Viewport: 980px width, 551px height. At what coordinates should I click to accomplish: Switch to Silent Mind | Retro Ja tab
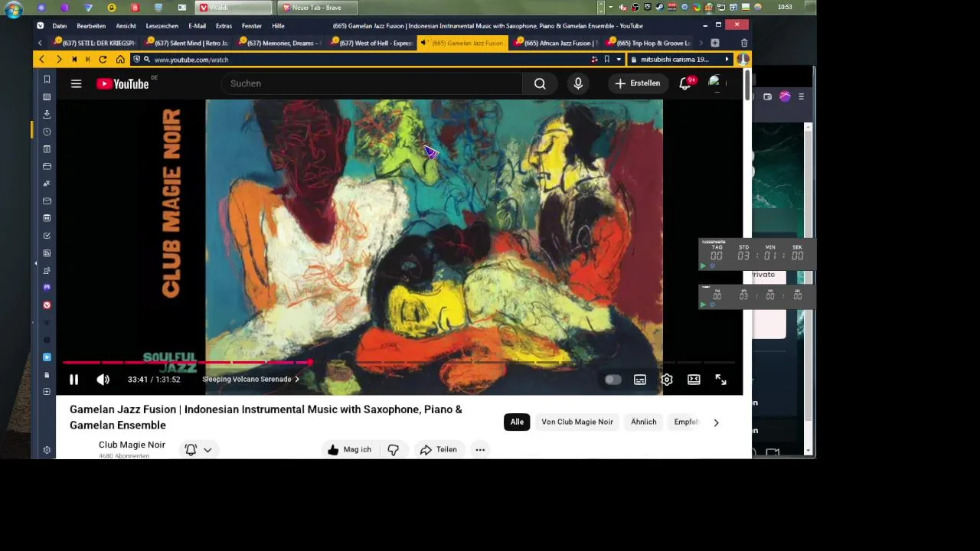tap(188, 43)
